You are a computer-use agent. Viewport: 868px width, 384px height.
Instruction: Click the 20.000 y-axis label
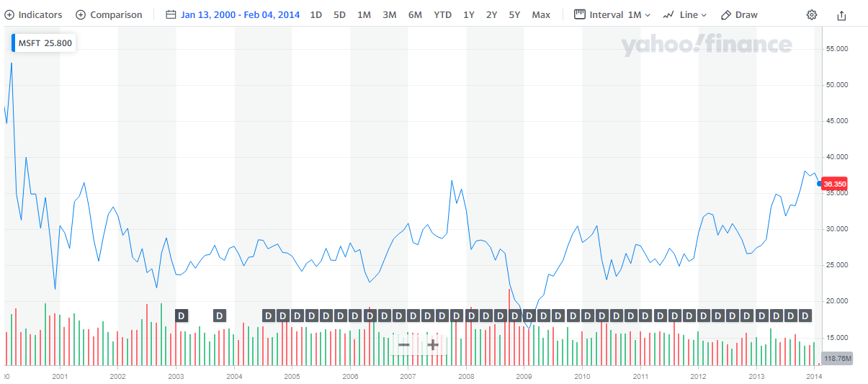[837, 301]
